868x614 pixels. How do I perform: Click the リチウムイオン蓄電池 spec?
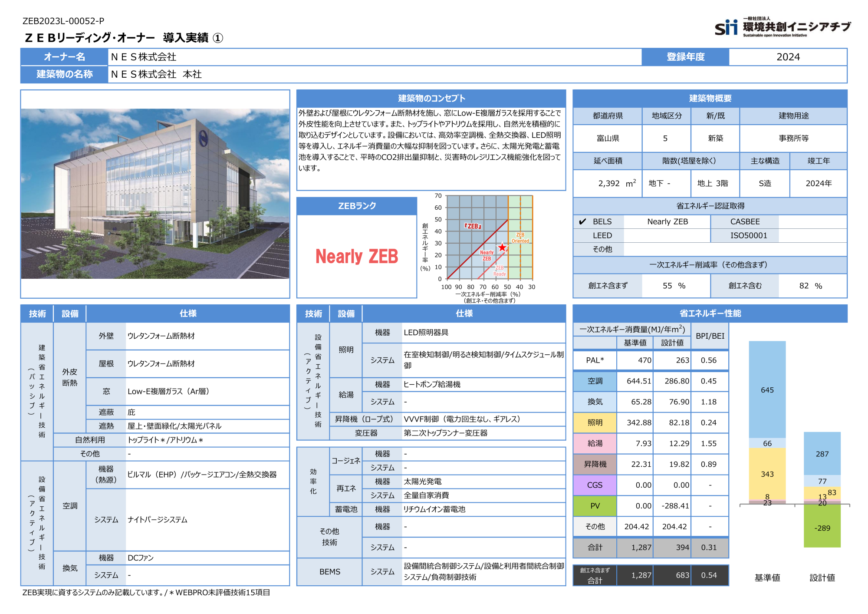[x=434, y=509]
